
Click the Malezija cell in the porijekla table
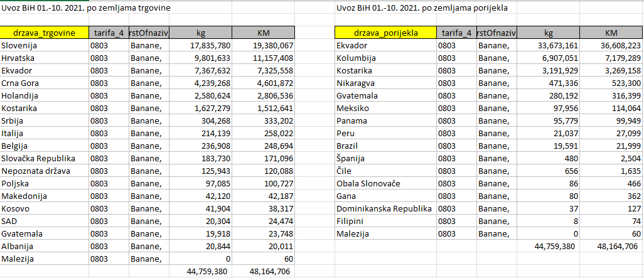tap(385, 234)
